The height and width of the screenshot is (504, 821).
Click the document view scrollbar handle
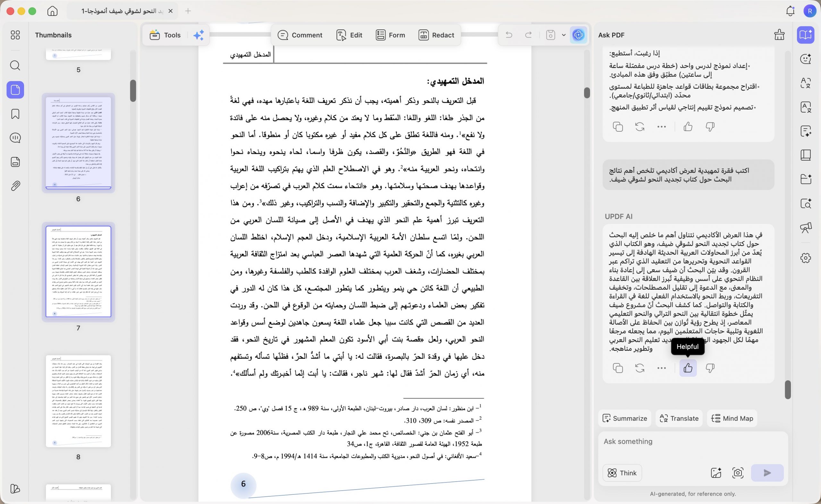coord(587,93)
